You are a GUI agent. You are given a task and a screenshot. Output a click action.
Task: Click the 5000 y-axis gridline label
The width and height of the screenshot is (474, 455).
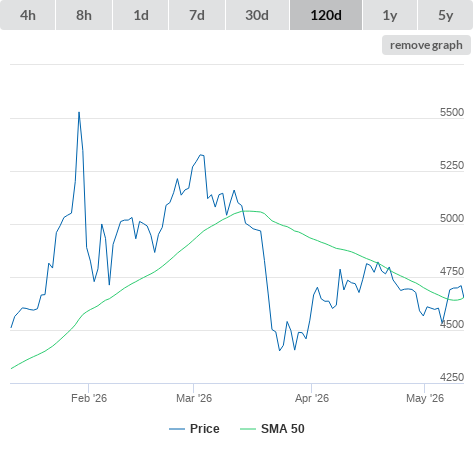tap(452, 218)
